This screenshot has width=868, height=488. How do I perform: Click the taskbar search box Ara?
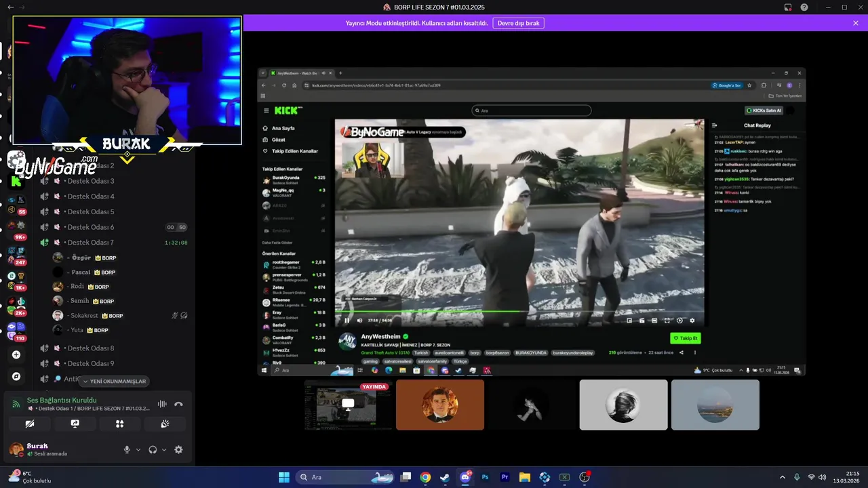(346, 477)
